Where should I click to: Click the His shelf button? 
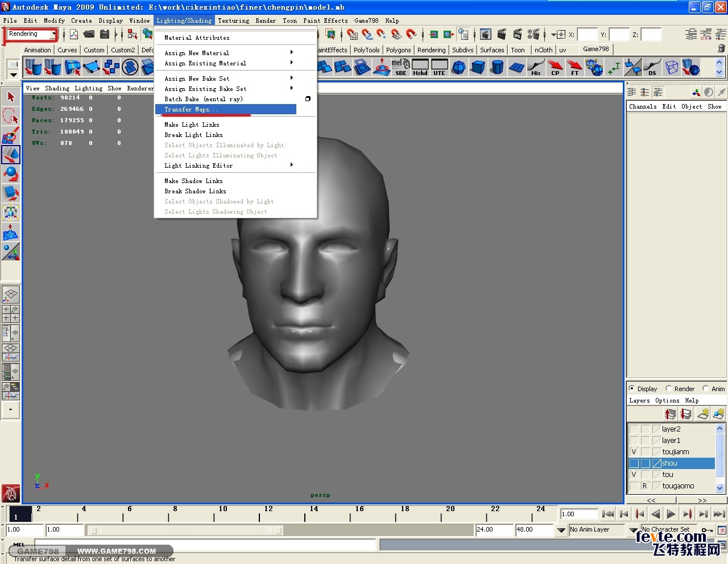coord(536,67)
